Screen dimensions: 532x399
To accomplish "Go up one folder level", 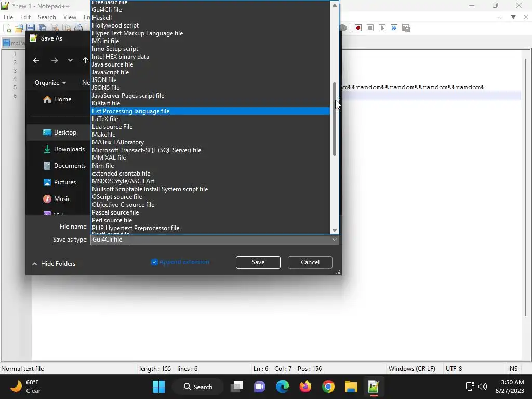I will (x=85, y=60).
